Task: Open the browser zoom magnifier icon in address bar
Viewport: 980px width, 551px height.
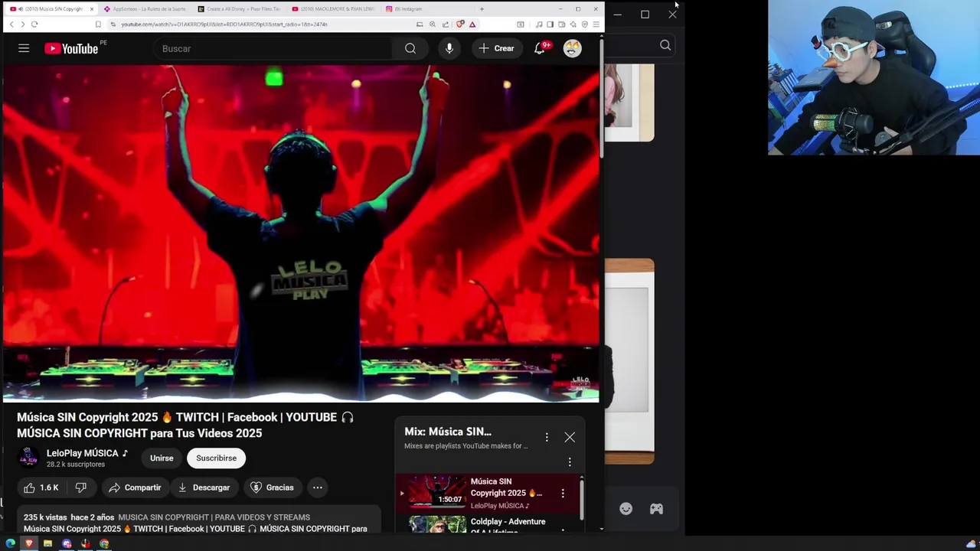Action: tap(433, 24)
